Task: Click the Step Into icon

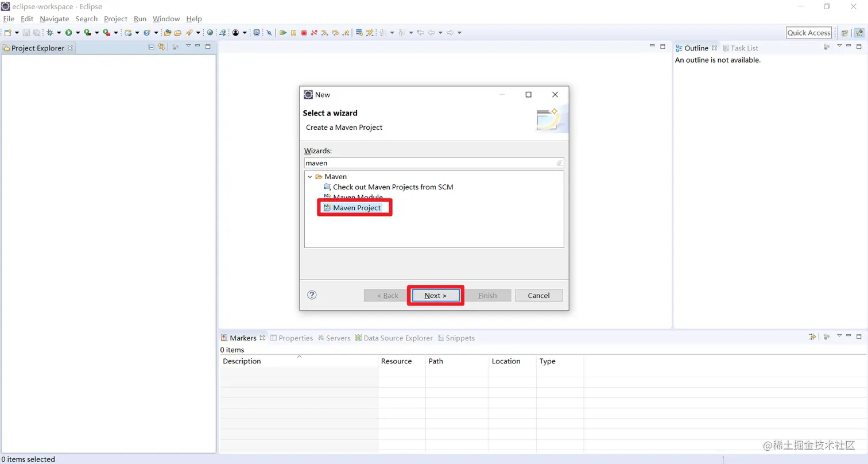Action: point(324,33)
